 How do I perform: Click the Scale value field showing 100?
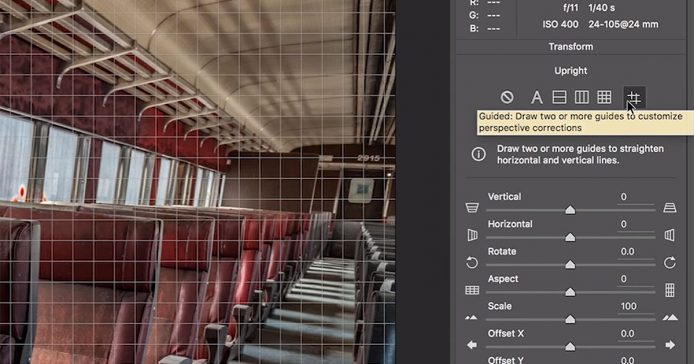[636, 306]
